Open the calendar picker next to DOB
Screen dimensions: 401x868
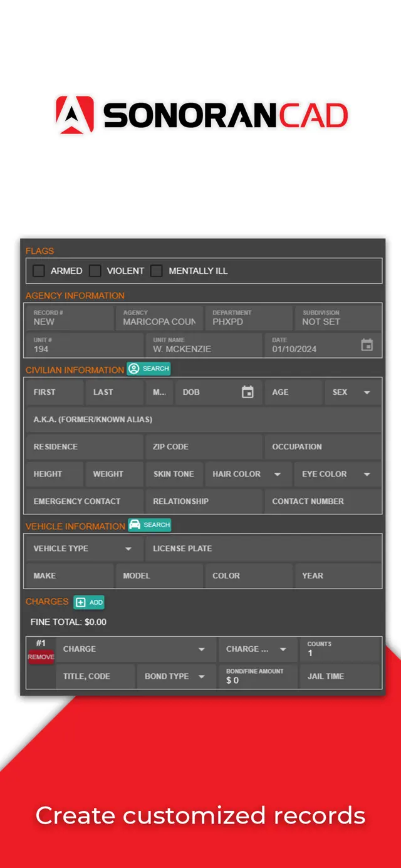(248, 392)
